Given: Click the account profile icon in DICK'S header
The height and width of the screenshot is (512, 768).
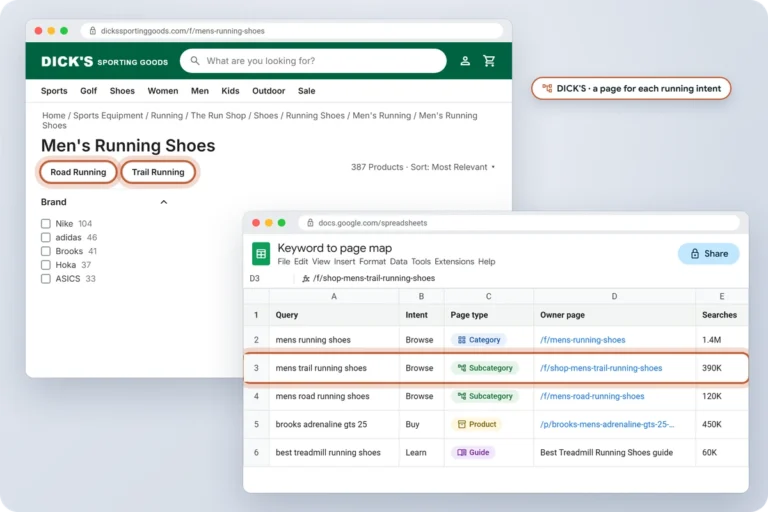Looking at the screenshot, I should coord(465,61).
